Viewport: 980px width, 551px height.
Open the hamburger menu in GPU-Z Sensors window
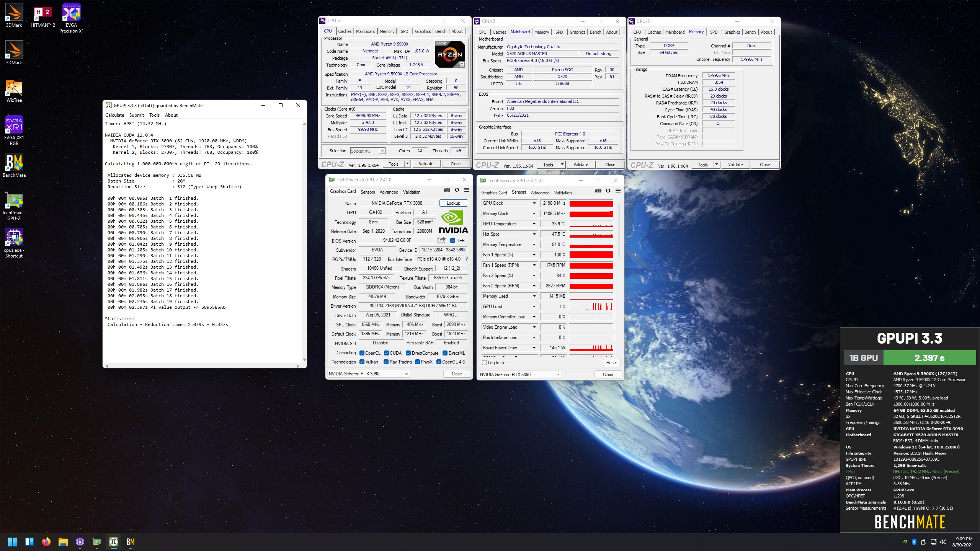pyautogui.click(x=618, y=191)
